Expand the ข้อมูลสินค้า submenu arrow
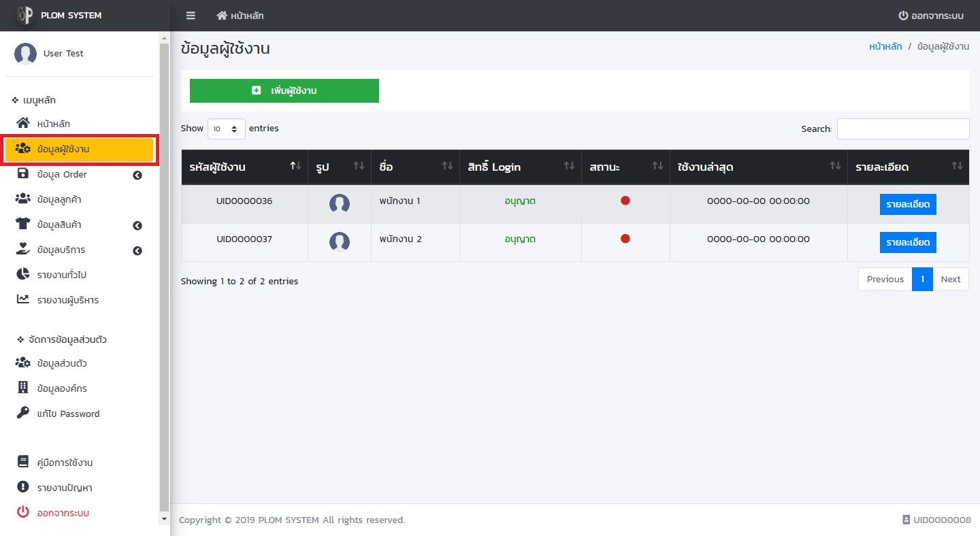This screenshot has height=536, width=980. [x=137, y=225]
